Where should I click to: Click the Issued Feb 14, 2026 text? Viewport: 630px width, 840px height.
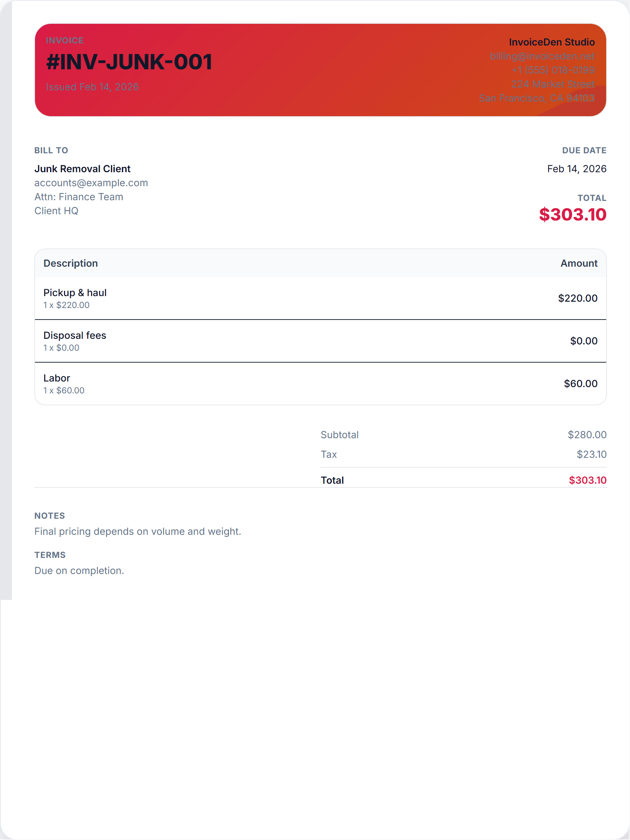tap(92, 87)
